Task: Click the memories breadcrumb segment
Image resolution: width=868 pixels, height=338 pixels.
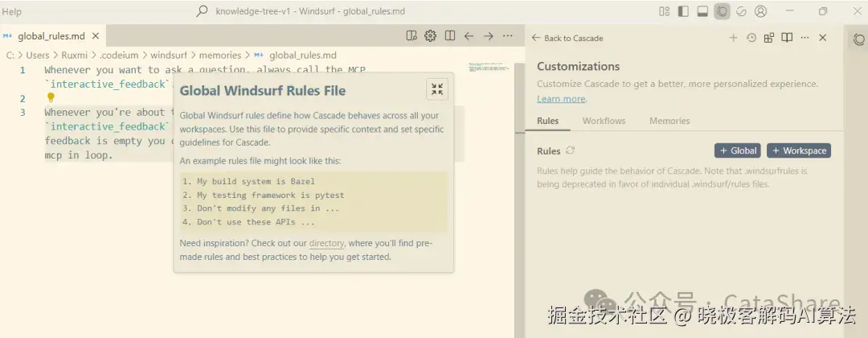Action: [x=219, y=55]
